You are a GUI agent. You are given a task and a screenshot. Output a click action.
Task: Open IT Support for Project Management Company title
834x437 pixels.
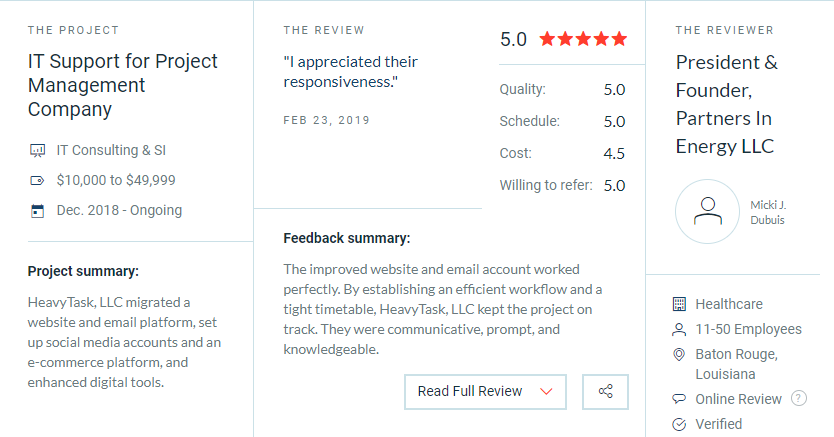click(123, 85)
